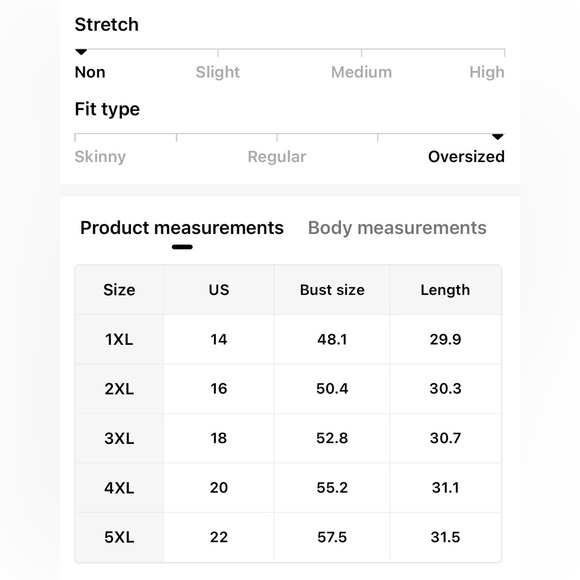Click the Non stretch label
Screen dimensions: 580x580
tap(90, 72)
